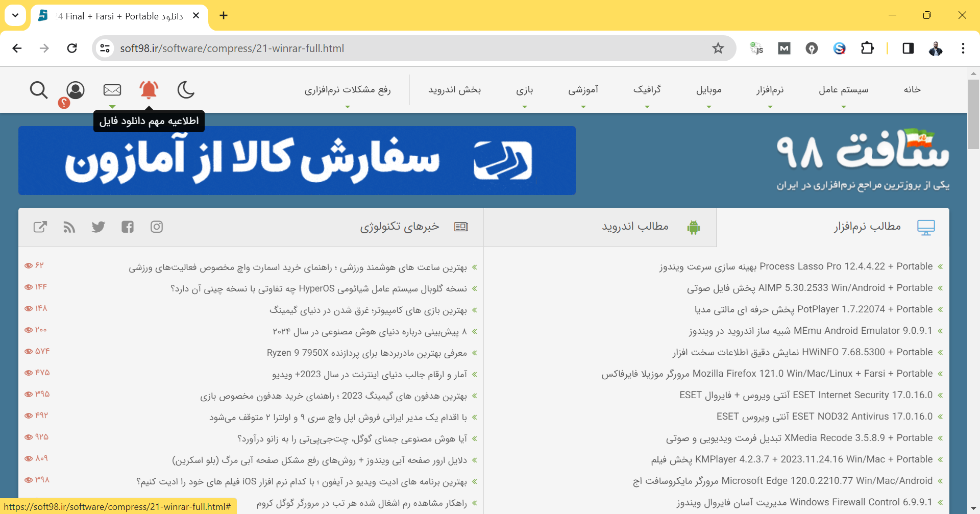Open KMPlayer 4.2.3.7 link

(x=792, y=459)
